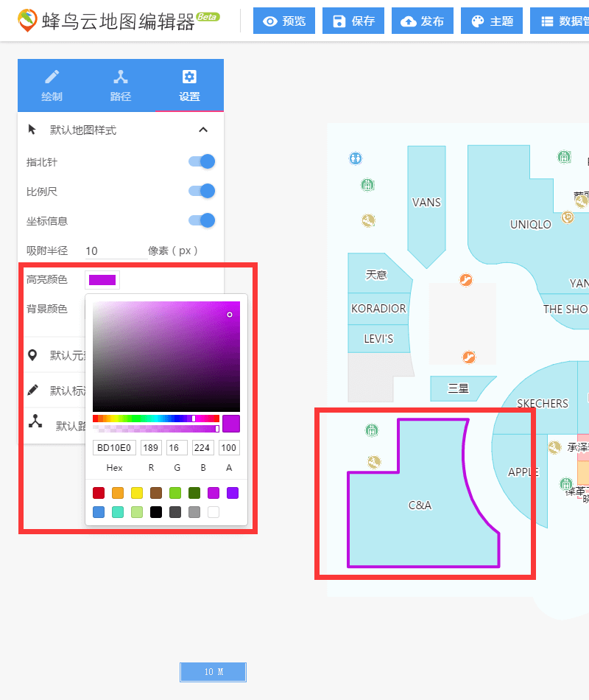Click the rainbow hue slider

pyautogui.click(x=156, y=419)
